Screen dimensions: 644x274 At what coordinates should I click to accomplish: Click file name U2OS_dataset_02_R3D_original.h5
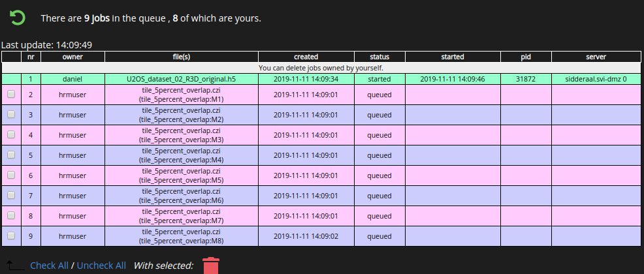pyautogui.click(x=182, y=79)
